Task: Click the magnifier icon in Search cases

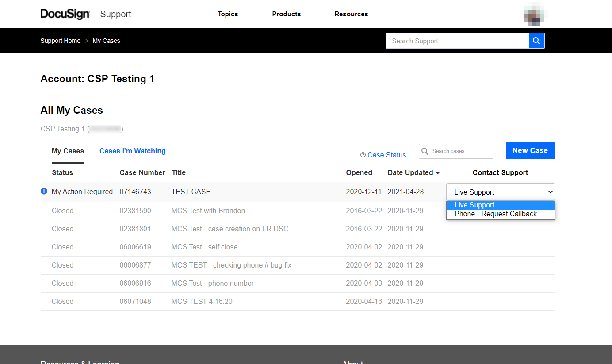Action: 425,151
